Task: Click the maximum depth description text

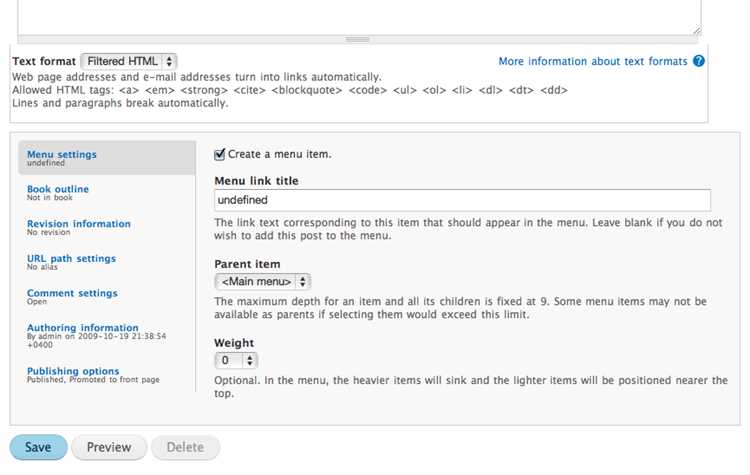Action: coord(461,308)
